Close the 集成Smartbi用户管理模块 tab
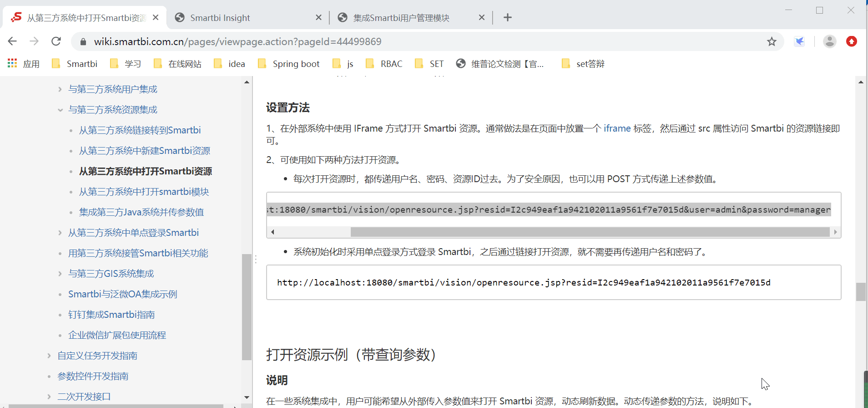The image size is (868, 408). pos(482,18)
